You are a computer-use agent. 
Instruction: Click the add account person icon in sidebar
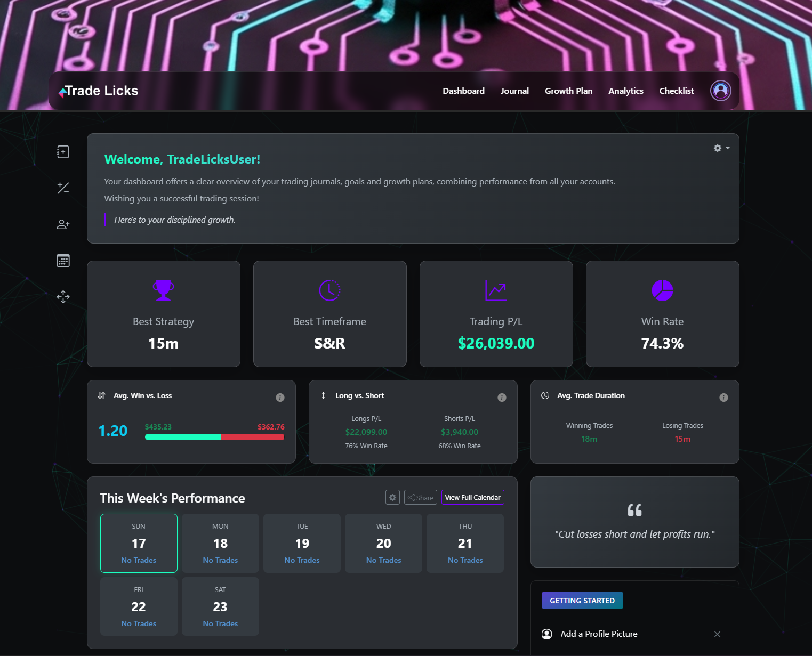[62, 224]
